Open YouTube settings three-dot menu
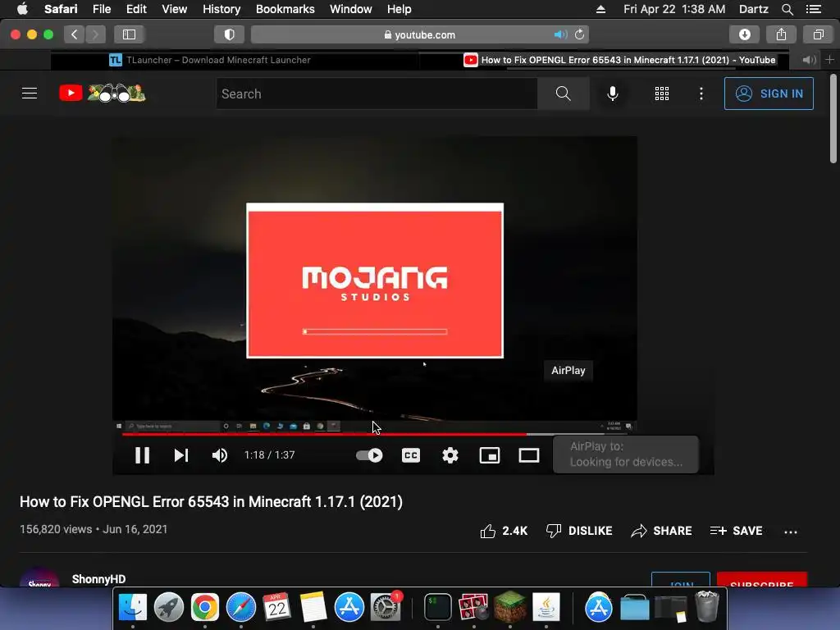 [701, 94]
